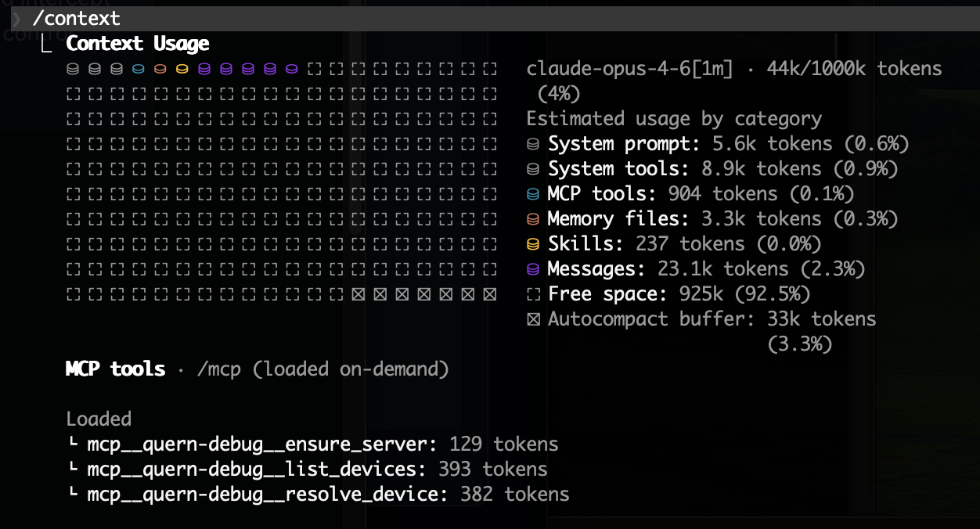980x529 pixels.
Task: Select the blue MCP tools icon
Action: [534, 193]
